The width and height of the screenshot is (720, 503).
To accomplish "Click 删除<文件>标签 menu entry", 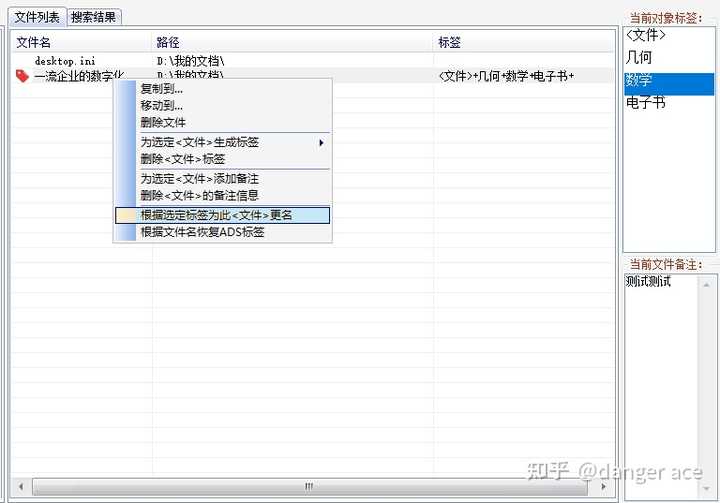I will [x=183, y=159].
